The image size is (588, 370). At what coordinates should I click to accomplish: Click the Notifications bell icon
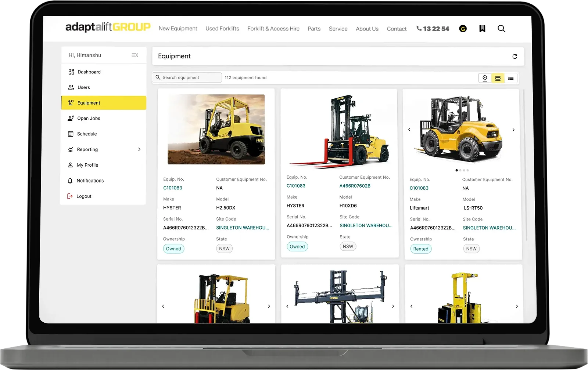pyautogui.click(x=70, y=181)
